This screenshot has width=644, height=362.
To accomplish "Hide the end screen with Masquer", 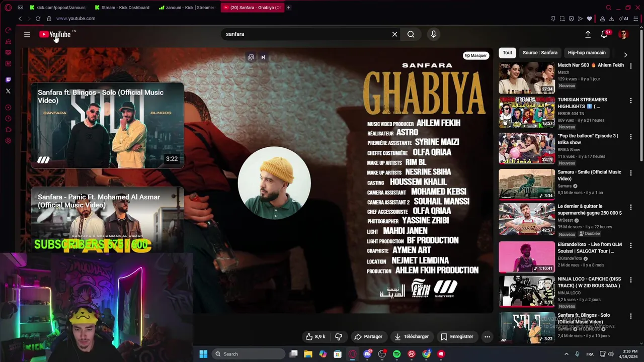I will (476, 56).
